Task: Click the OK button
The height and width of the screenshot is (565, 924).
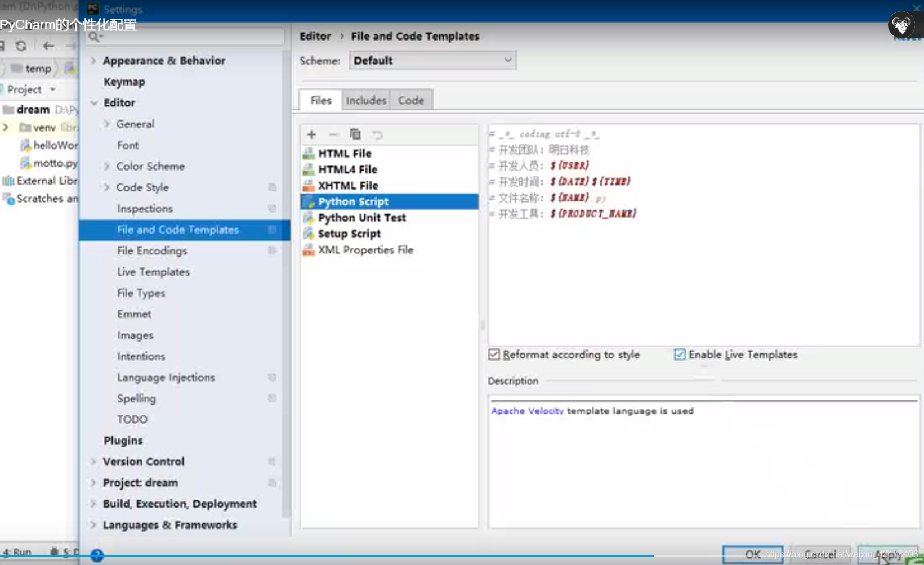Action: pos(752,554)
